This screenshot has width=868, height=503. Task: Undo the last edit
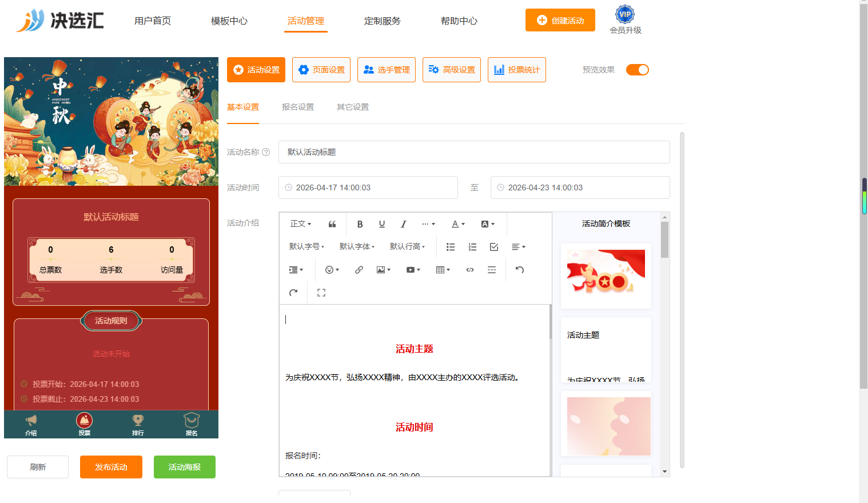coord(520,270)
